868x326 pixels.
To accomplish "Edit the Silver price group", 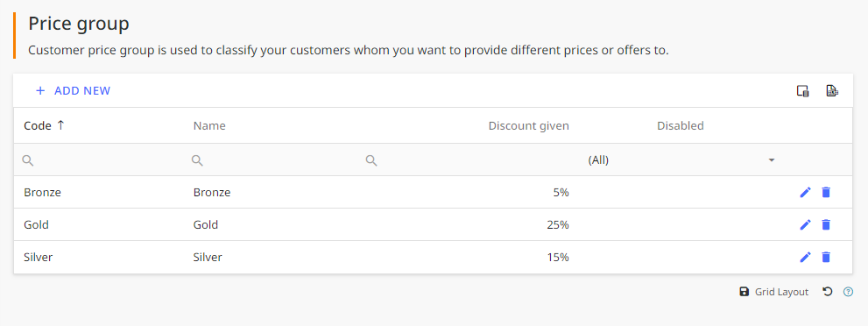I will pyautogui.click(x=806, y=257).
